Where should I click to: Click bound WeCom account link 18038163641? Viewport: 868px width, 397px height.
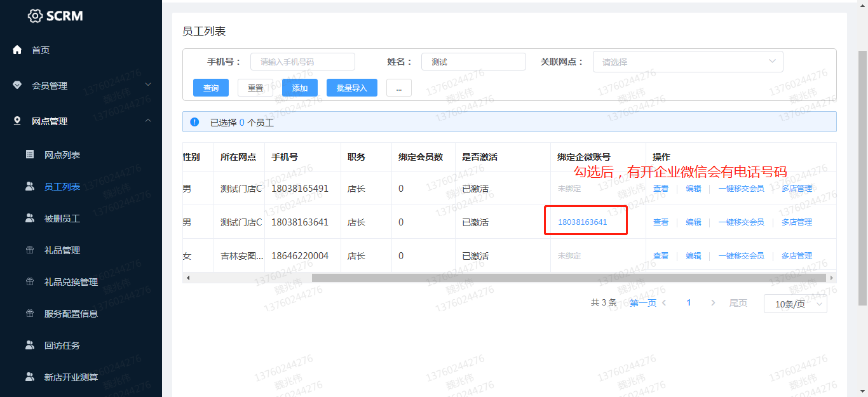583,222
